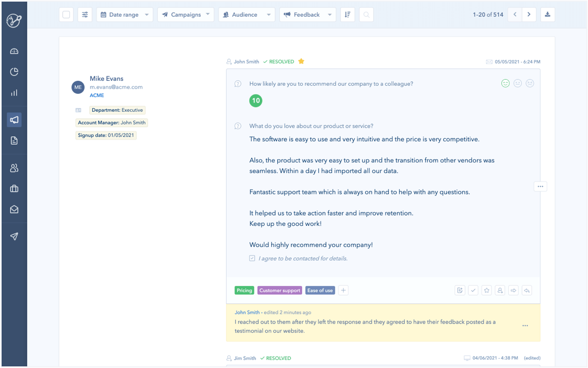Click the Customer support tag
This screenshot has width=588, height=368.
point(280,290)
